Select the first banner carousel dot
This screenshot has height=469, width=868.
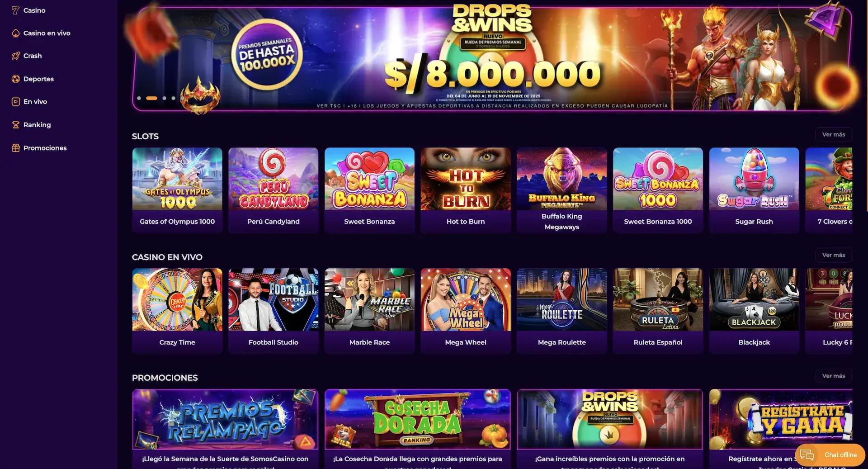[139, 98]
